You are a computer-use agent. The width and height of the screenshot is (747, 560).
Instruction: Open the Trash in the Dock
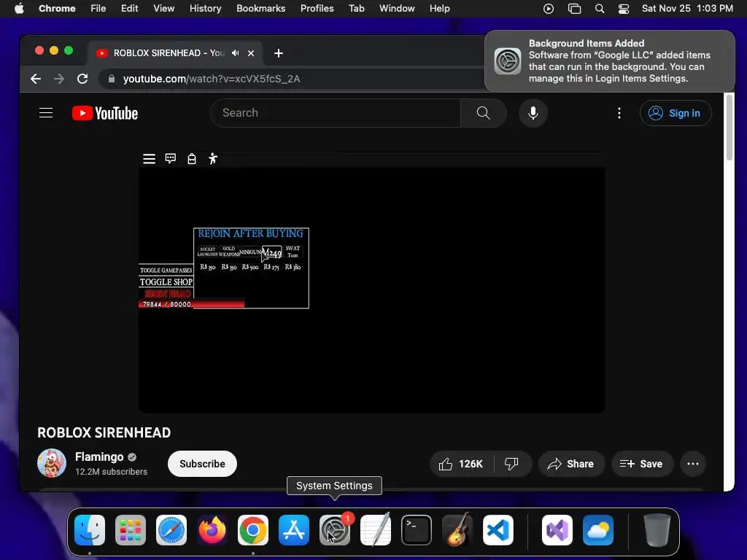tap(657, 530)
